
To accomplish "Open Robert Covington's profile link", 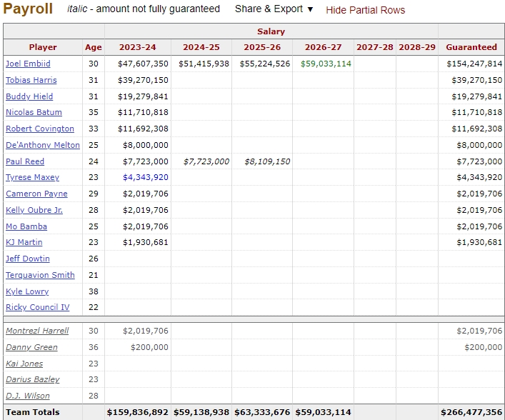I will point(39,129).
